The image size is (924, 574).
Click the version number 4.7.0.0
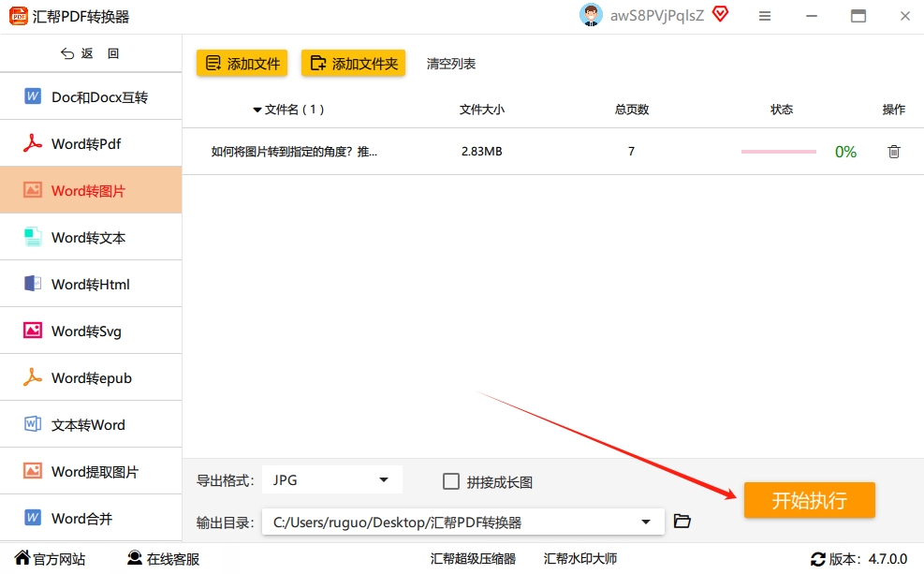click(887, 559)
